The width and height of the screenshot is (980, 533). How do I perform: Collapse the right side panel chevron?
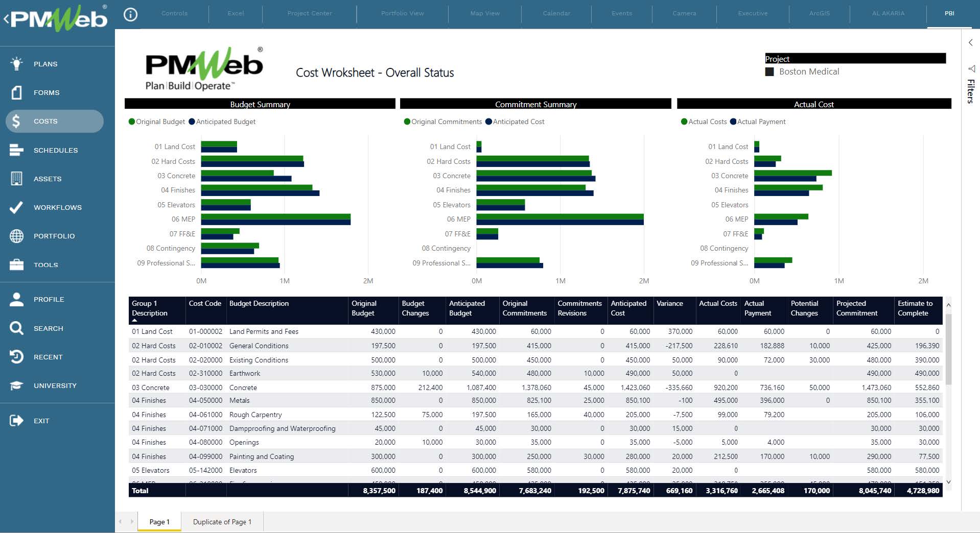(x=971, y=42)
